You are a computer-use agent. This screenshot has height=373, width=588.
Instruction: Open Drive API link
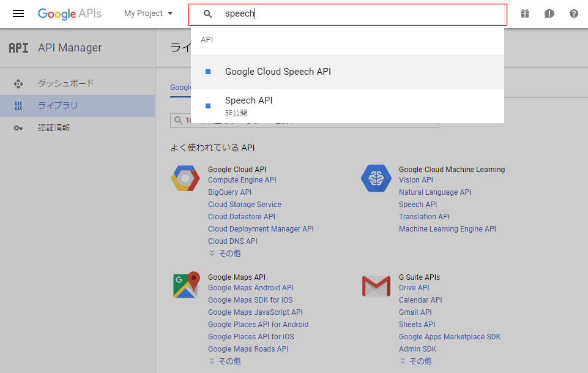pos(414,288)
